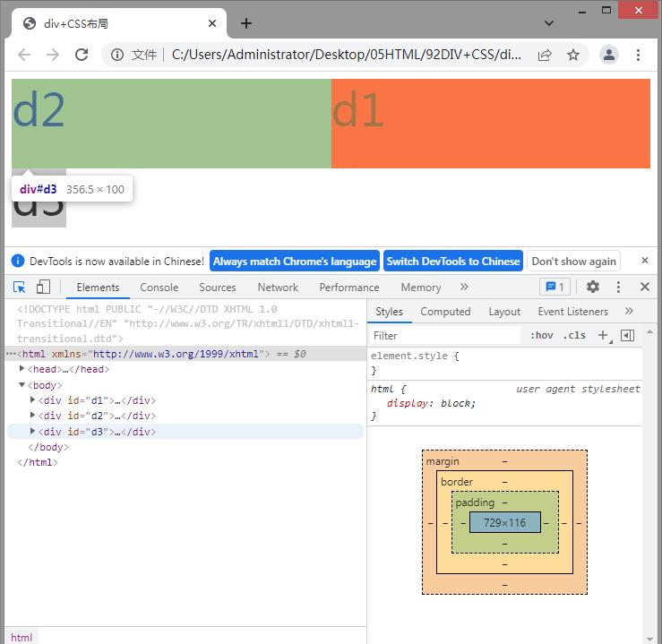Click the share page icon in address bar
This screenshot has height=644, width=662.
pyautogui.click(x=545, y=55)
